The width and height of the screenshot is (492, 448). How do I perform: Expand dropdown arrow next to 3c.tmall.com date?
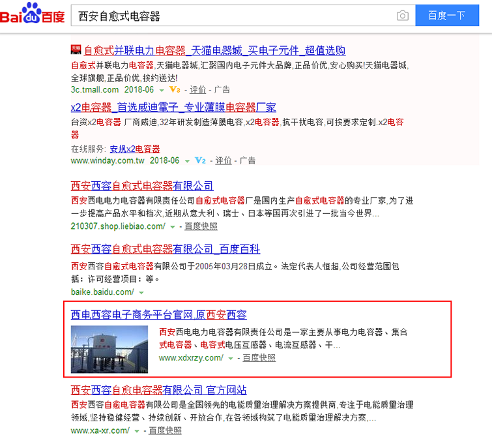coord(162,90)
